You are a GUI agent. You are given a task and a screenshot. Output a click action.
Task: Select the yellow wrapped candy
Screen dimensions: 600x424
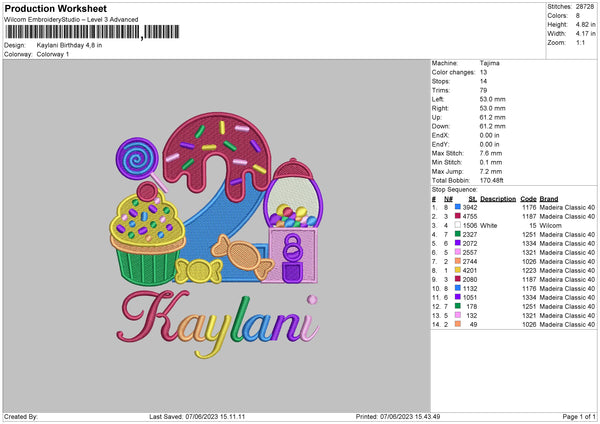point(197,269)
